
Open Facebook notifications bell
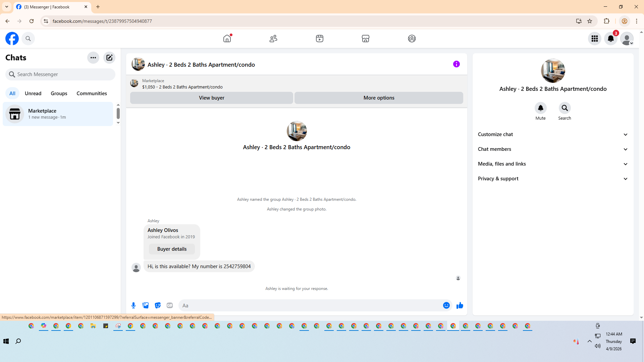point(610,39)
